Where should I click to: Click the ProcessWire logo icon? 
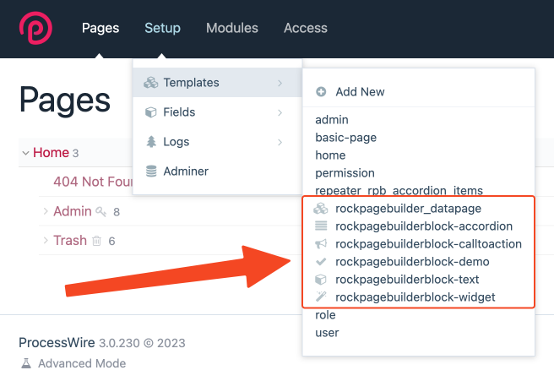35,28
